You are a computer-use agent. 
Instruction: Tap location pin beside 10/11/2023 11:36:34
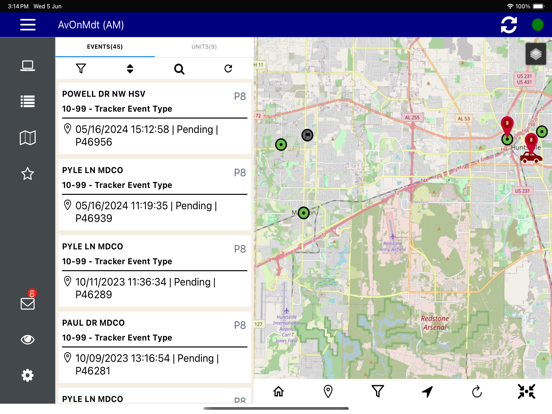(67, 281)
